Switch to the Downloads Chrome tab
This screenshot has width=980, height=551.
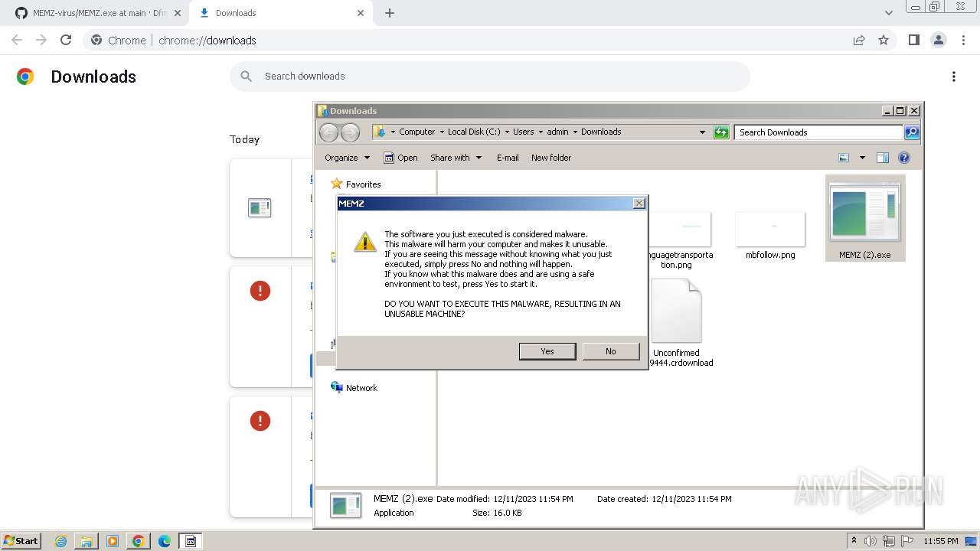pos(281,14)
